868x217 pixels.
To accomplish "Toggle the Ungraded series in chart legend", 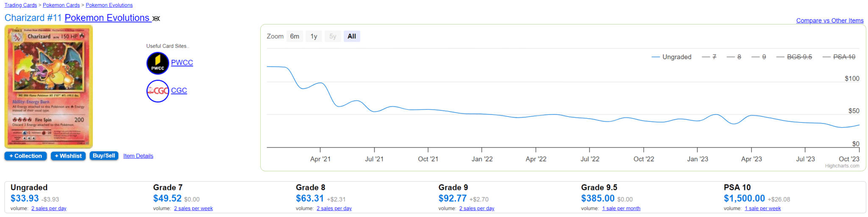I will 671,57.
